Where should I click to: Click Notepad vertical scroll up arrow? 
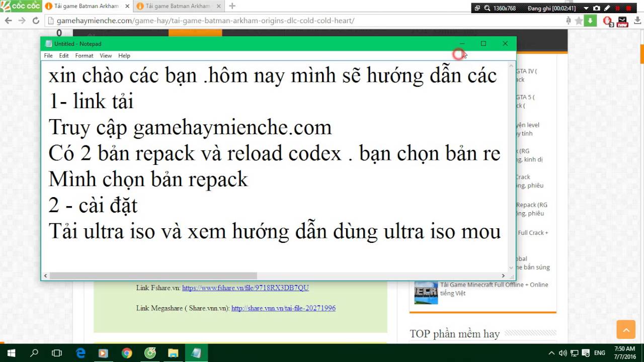coord(512,65)
